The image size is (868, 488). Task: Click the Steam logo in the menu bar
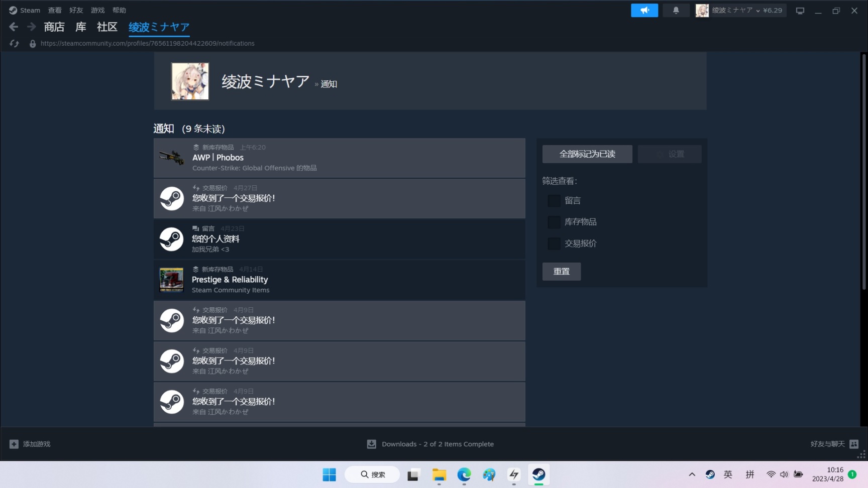pos(13,10)
